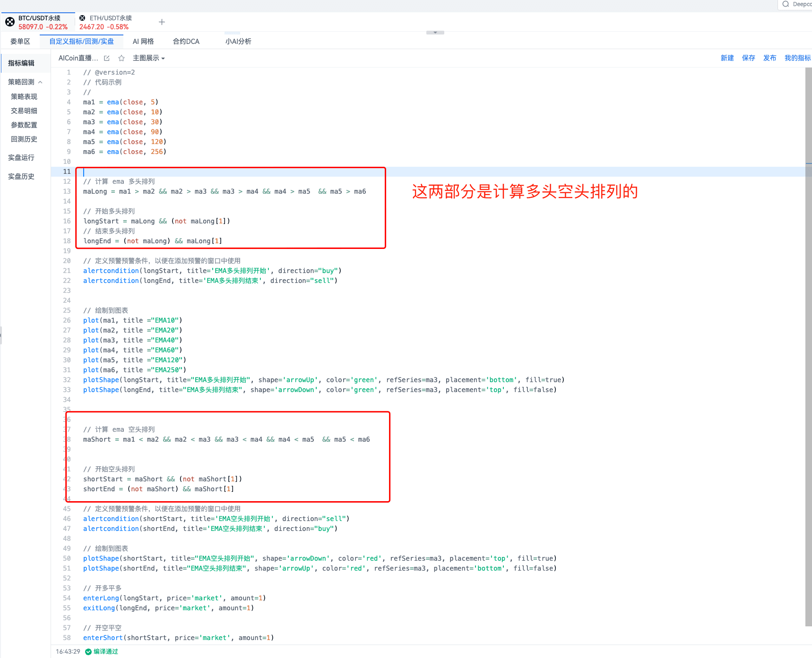Screen dimensions: 812x658
Task: Place cursor on empty line 11
Action: [x=428, y=171]
